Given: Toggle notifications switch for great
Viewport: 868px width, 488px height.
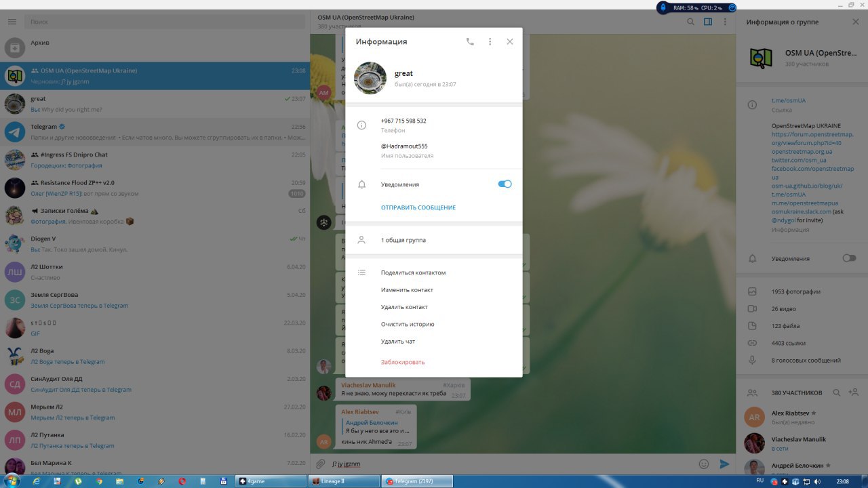Looking at the screenshot, I should [x=505, y=184].
